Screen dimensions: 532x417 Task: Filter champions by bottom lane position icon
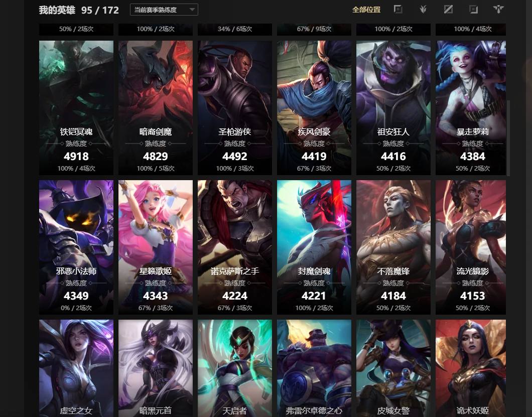[473, 9]
